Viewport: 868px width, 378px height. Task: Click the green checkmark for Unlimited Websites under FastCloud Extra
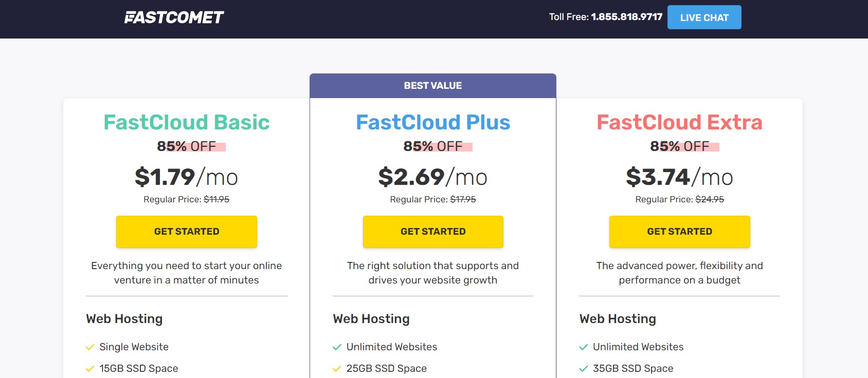[582, 347]
